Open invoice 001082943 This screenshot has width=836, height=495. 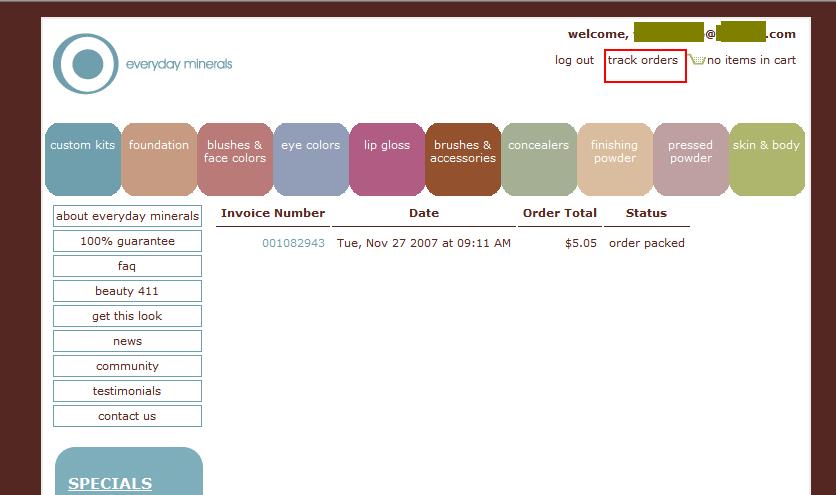[293, 243]
